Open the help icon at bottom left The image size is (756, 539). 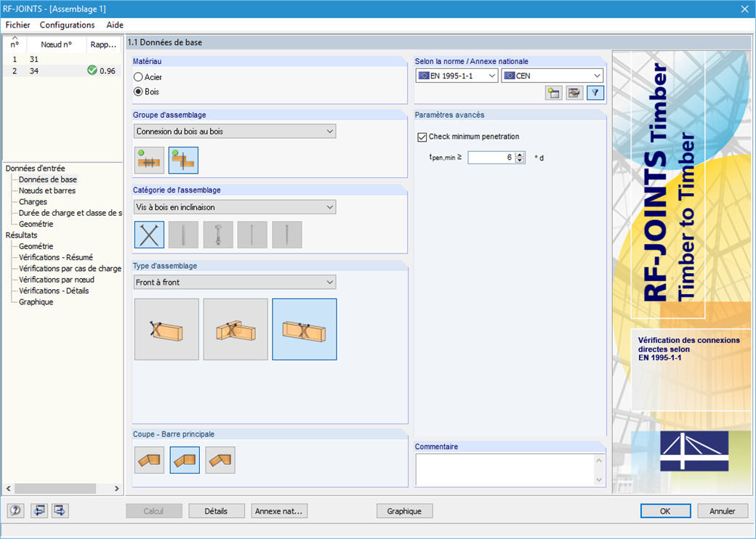[15, 511]
